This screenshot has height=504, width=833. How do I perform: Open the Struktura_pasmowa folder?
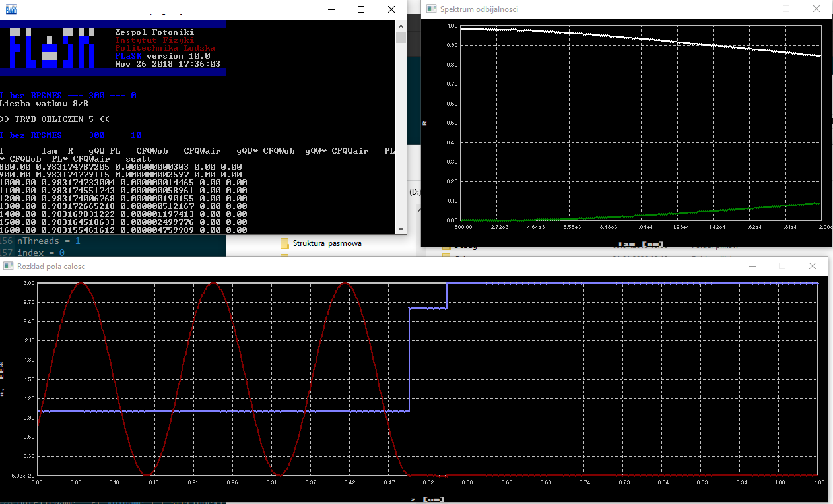coord(327,243)
